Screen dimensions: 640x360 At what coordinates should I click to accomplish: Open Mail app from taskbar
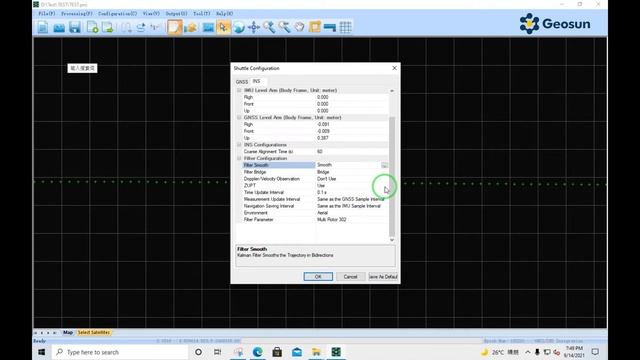(x=297, y=352)
